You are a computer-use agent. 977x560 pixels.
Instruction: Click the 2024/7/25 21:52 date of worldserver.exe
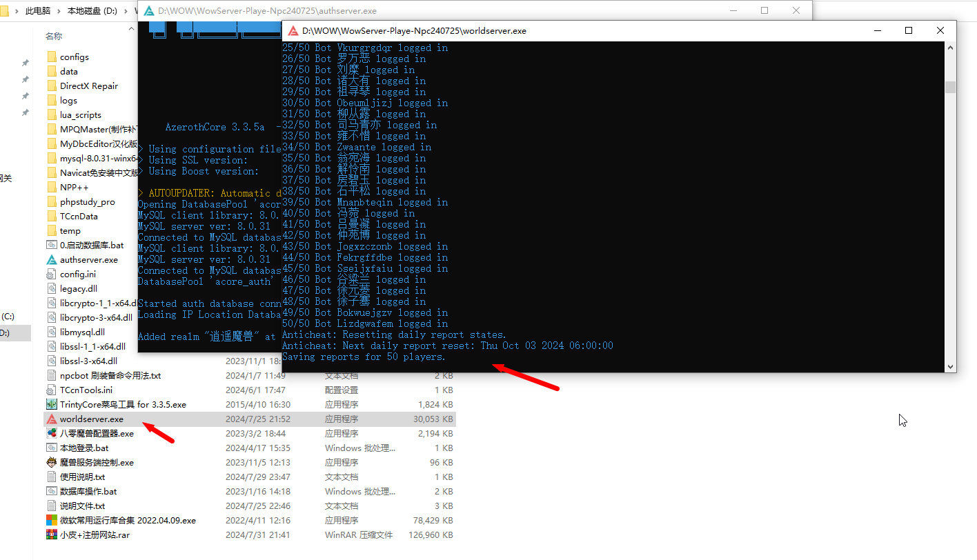coord(258,419)
